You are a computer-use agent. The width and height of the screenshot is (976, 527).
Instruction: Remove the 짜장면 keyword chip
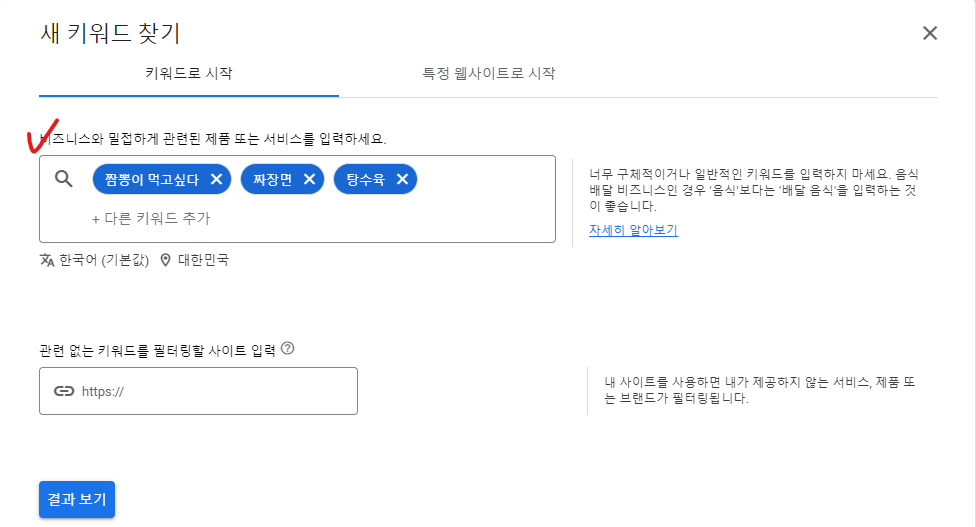click(309, 179)
